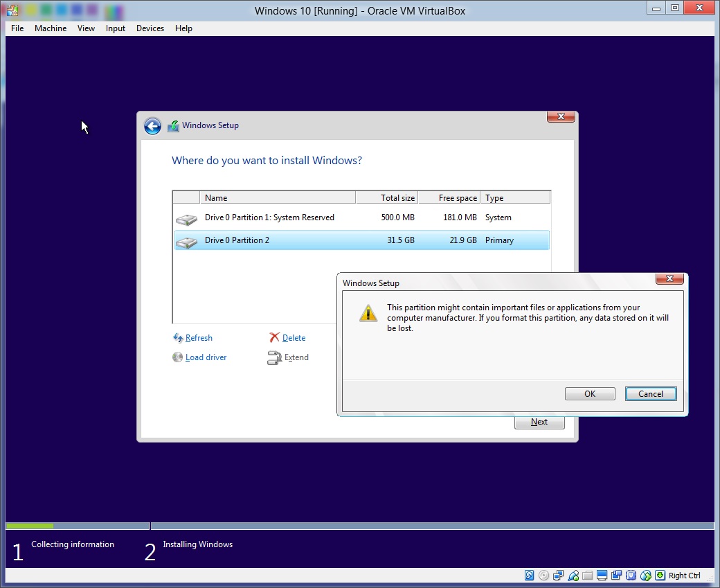Close the partition selection Windows Setup window

point(561,116)
